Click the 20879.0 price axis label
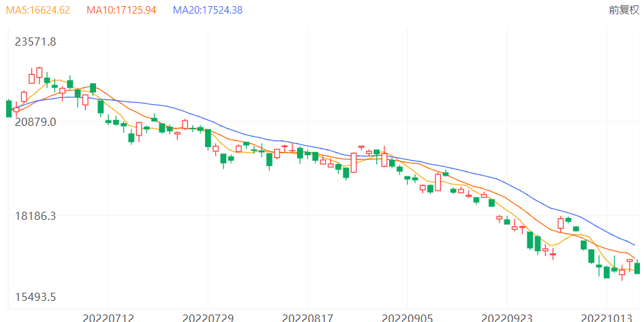 pos(35,122)
